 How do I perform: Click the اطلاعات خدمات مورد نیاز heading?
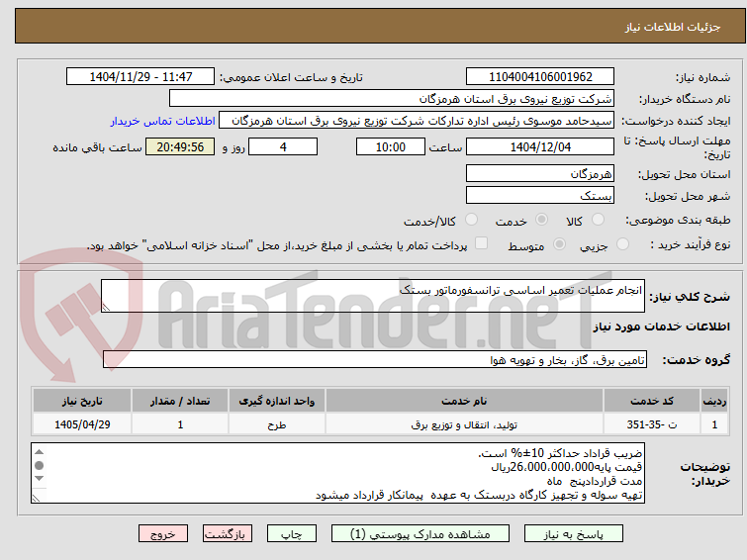coord(661,327)
